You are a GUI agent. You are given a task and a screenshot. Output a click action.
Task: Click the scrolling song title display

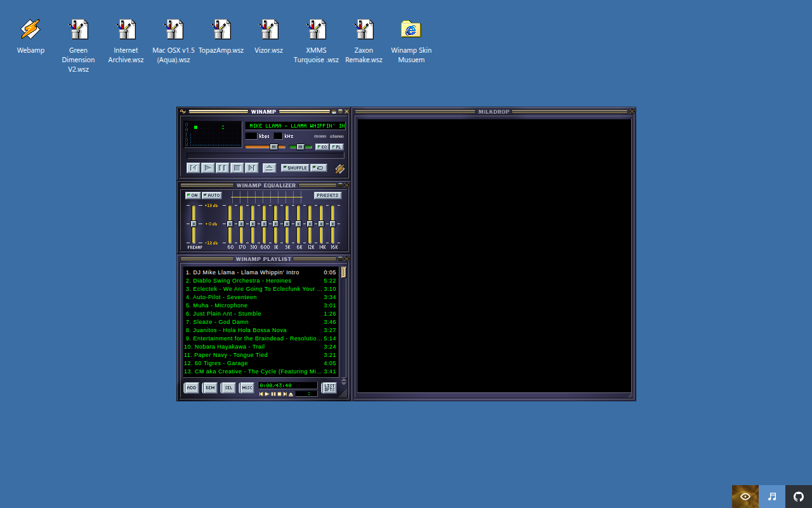(296, 126)
